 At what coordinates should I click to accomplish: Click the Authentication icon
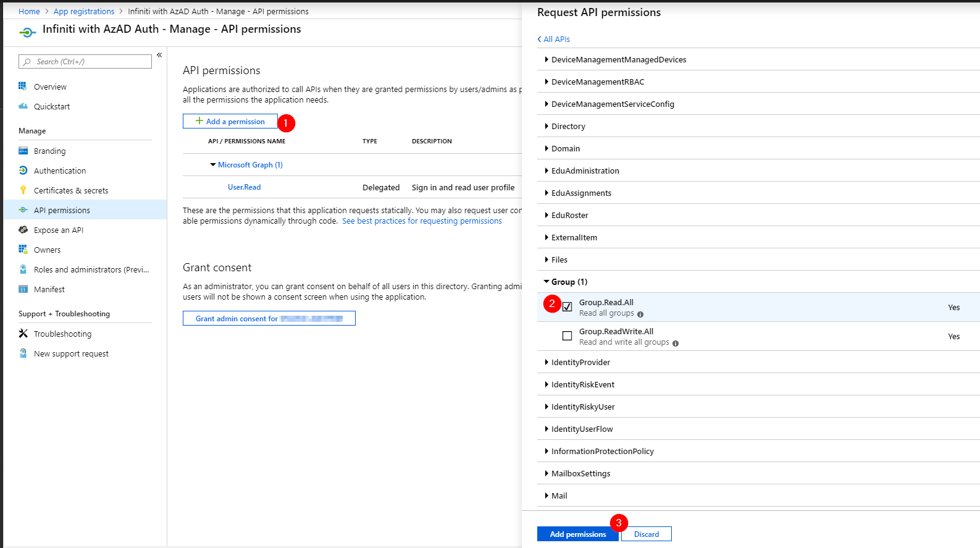click(23, 171)
